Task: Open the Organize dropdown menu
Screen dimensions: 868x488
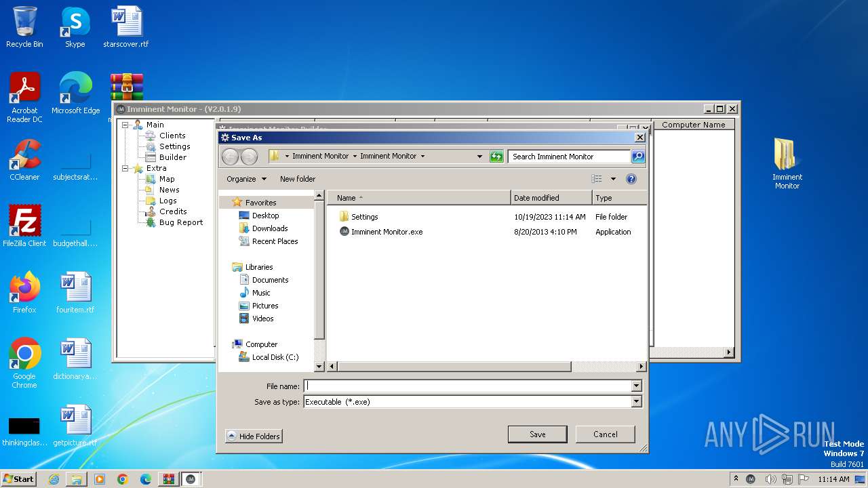Action: 247,179
